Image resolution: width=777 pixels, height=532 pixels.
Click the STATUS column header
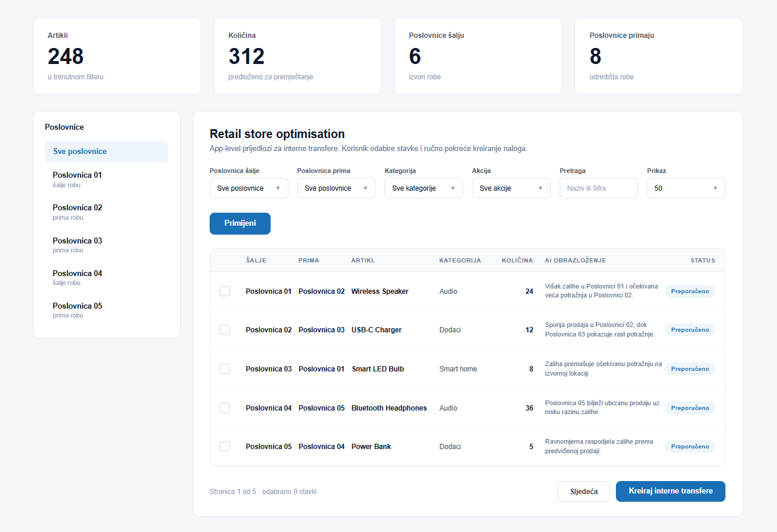click(702, 260)
